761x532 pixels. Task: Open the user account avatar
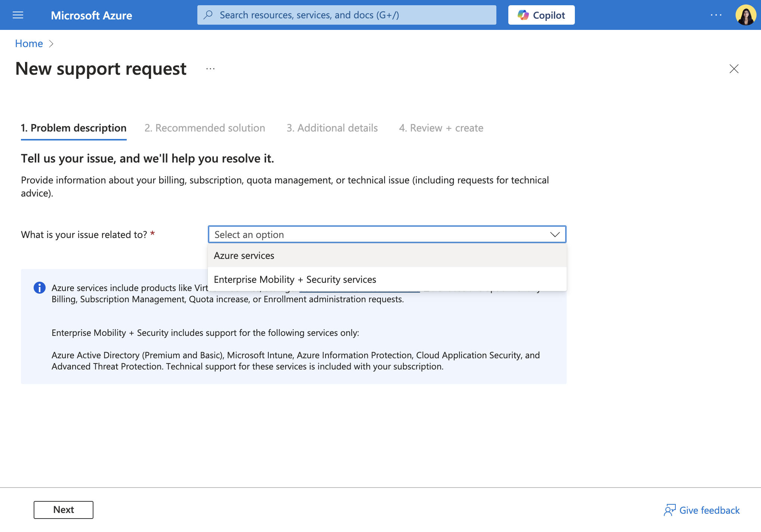click(x=746, y=15)
